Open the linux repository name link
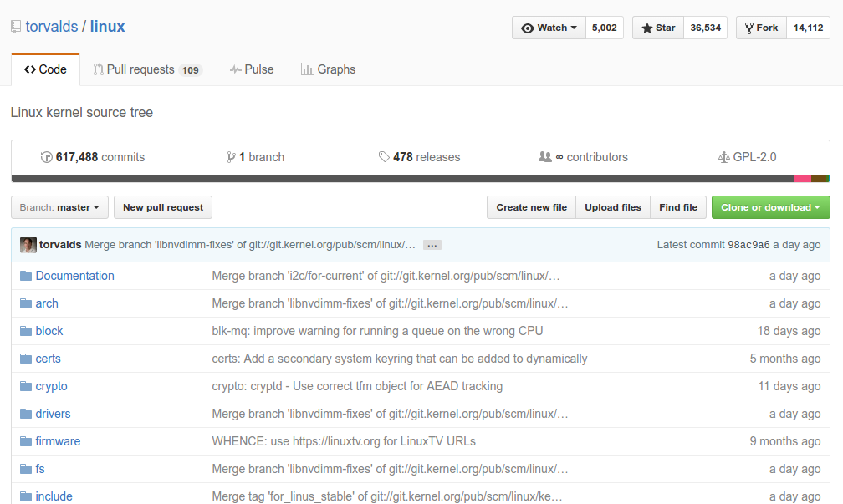The width and height of the screenshot is (843, 504). click(x=107, y=27)
